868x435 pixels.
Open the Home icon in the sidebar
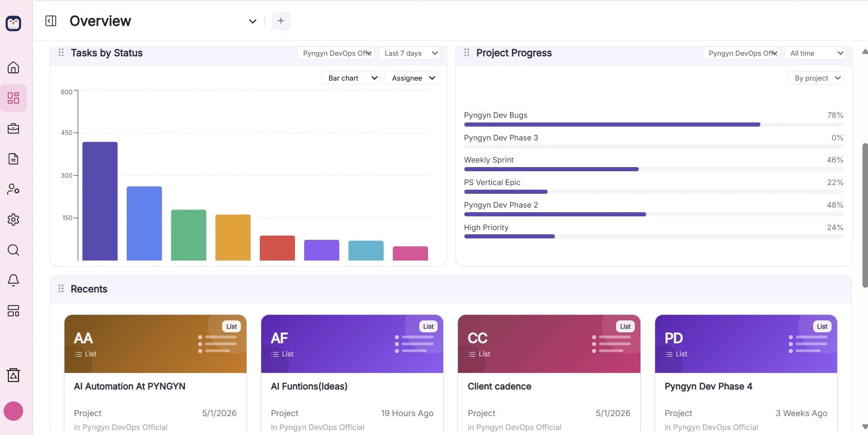click(13, 68)
